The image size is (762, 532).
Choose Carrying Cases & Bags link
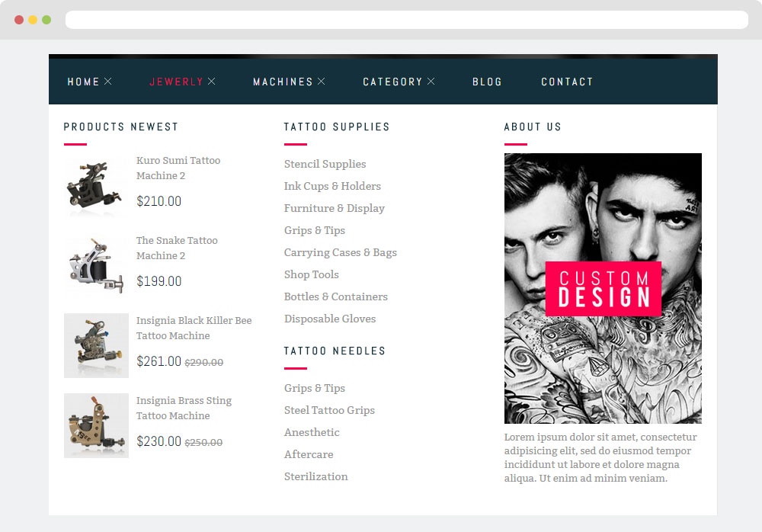(340, 252)
